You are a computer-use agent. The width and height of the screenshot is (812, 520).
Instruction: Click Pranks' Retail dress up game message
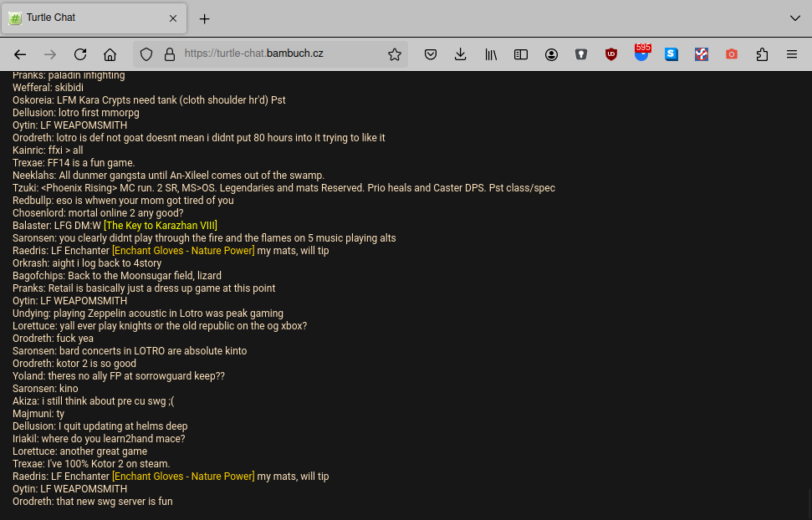pos(144,288)
